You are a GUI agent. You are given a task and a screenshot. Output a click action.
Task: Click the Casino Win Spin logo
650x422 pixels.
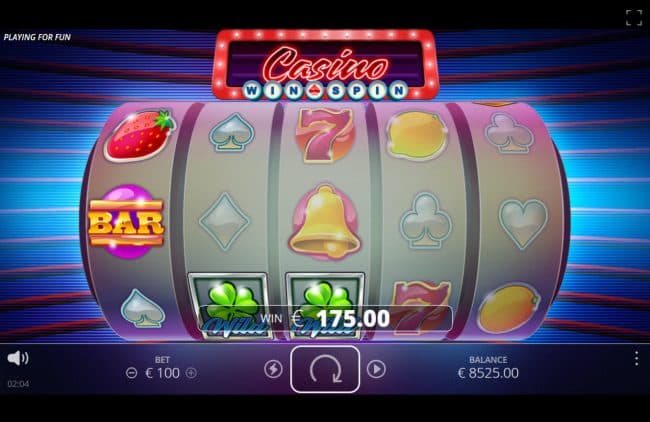pos(325,65)
